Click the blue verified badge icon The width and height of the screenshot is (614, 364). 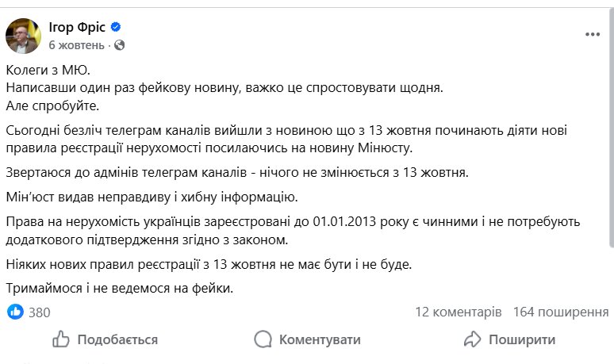pyautogui.click(x=116, y=27)
